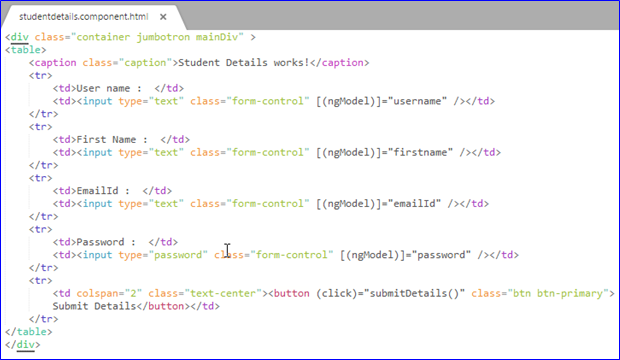Click the opening div container jumbotron line

pos(130,37)
